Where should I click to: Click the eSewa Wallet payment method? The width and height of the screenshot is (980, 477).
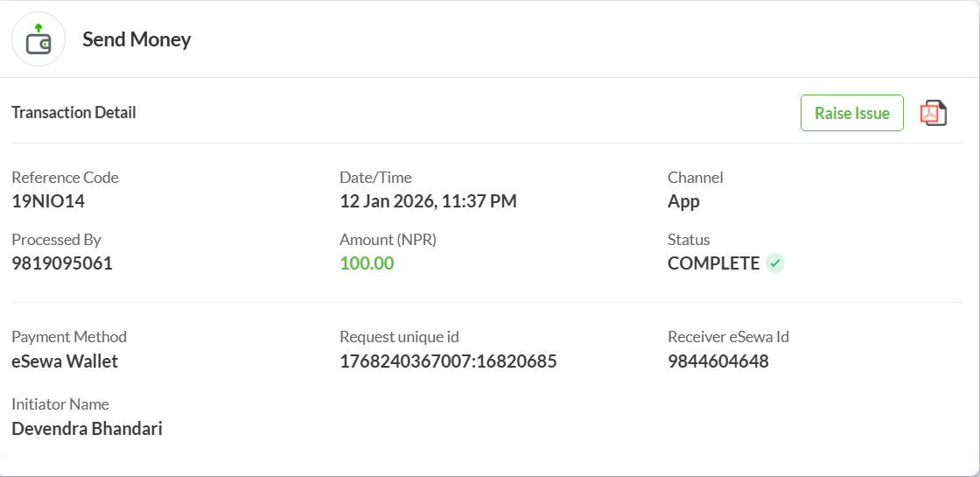point(65,361)
